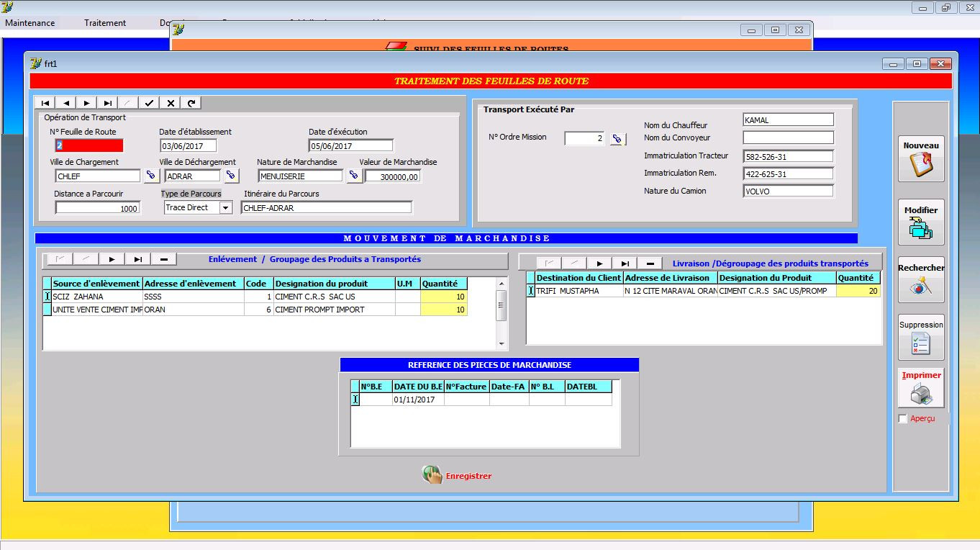The width and height of the screenshot is (980, 550).
Task: Click the TRIFI MUSTAPHA destination cell
Action: coord(579,291)
